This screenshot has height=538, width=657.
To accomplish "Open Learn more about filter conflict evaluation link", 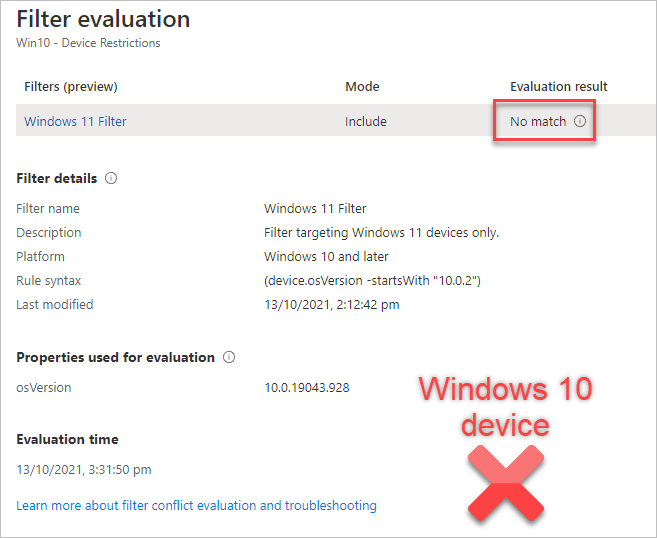I will [x=196, y=505].
